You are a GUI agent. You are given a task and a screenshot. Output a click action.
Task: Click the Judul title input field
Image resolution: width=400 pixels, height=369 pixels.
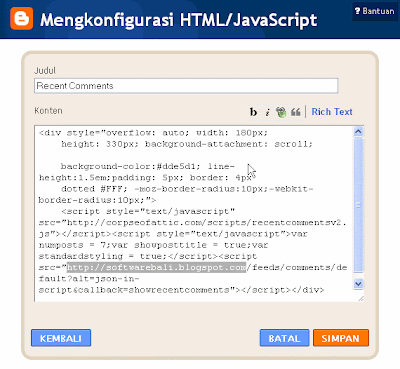click(x=186, y=86)
